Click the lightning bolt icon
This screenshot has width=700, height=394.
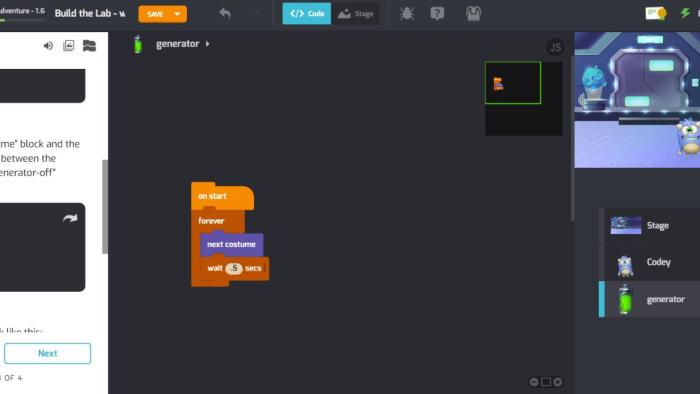(685, 13)
